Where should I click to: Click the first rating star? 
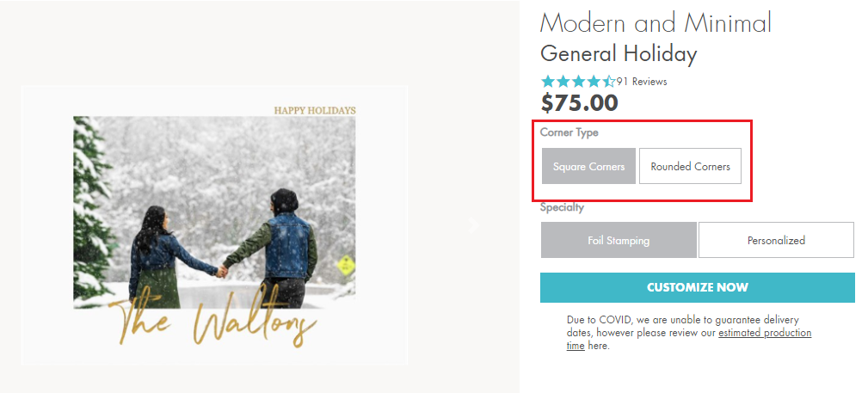coord(547,82)
